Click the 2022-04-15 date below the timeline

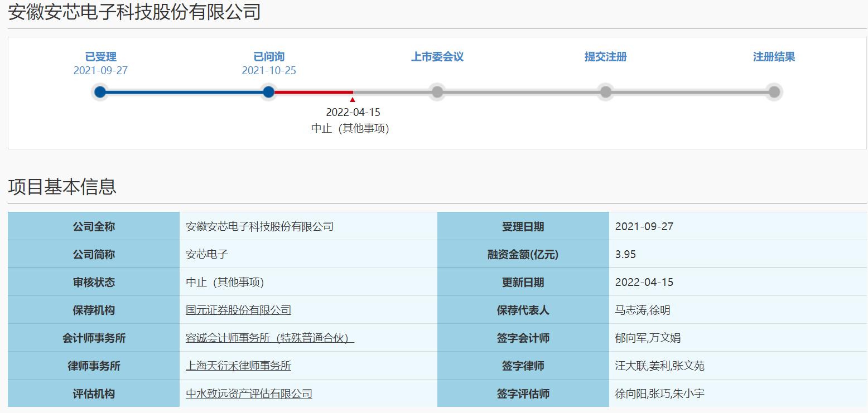353,113
